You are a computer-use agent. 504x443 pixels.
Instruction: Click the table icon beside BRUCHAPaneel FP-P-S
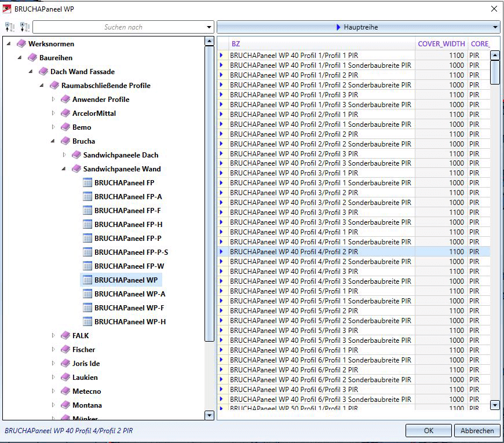click(x=87, y=252)
